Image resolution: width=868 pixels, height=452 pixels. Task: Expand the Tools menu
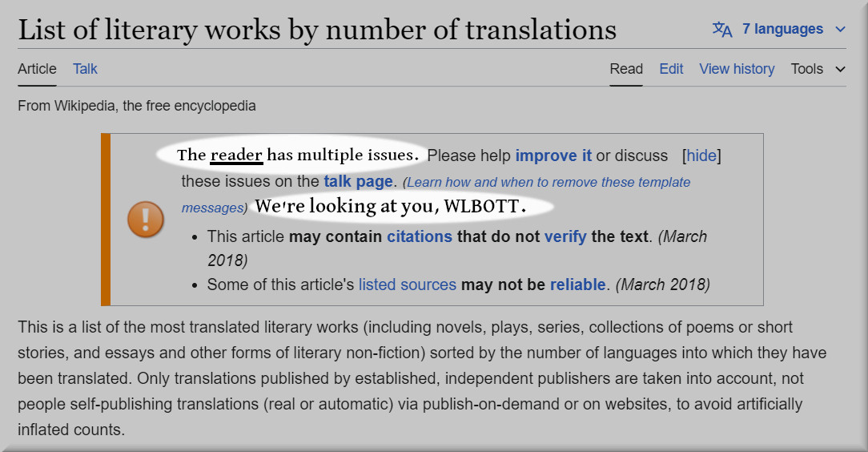(x=818, y=69)
